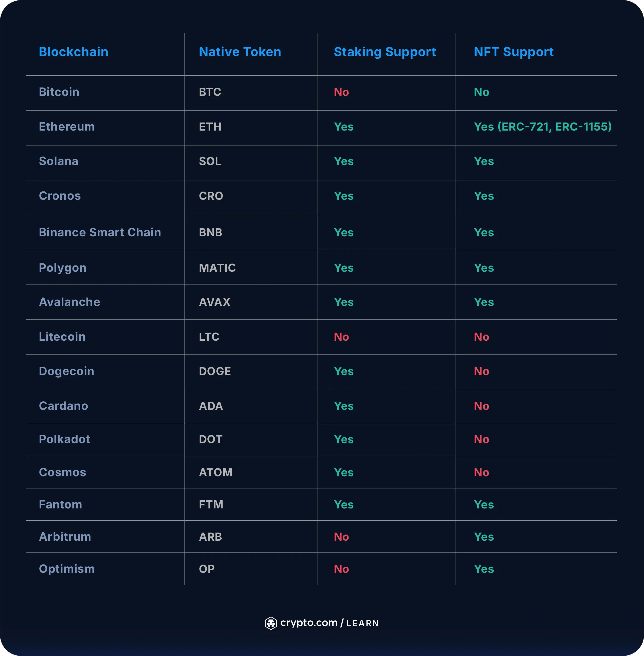Click the NFT Support column header

tap(513, 52)
